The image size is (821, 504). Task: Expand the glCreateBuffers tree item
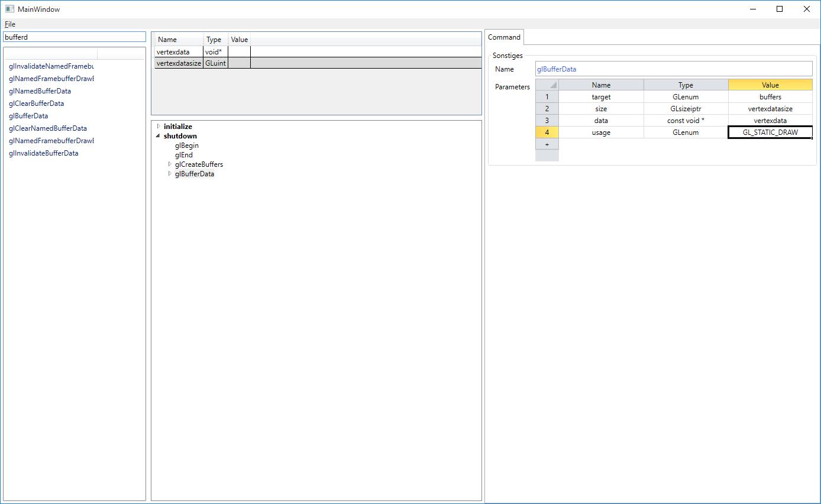[x=170, y=164]
